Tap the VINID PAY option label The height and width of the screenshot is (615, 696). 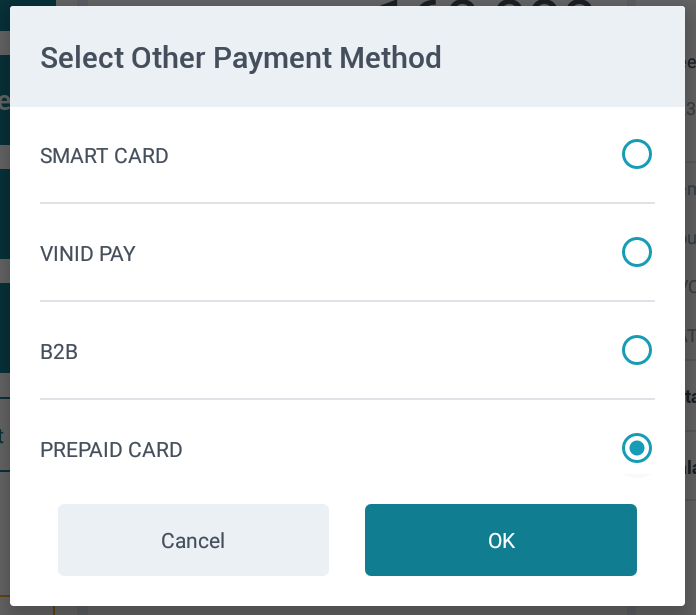tap(88, 254)
